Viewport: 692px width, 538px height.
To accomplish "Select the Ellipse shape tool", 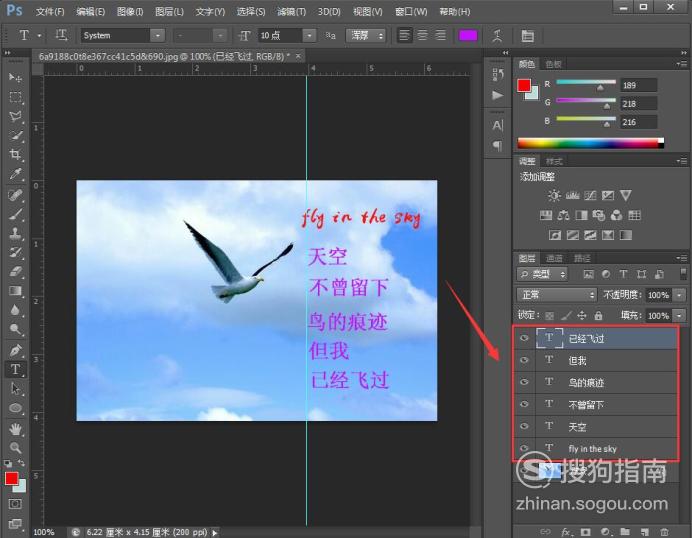I will coord(15,408).
